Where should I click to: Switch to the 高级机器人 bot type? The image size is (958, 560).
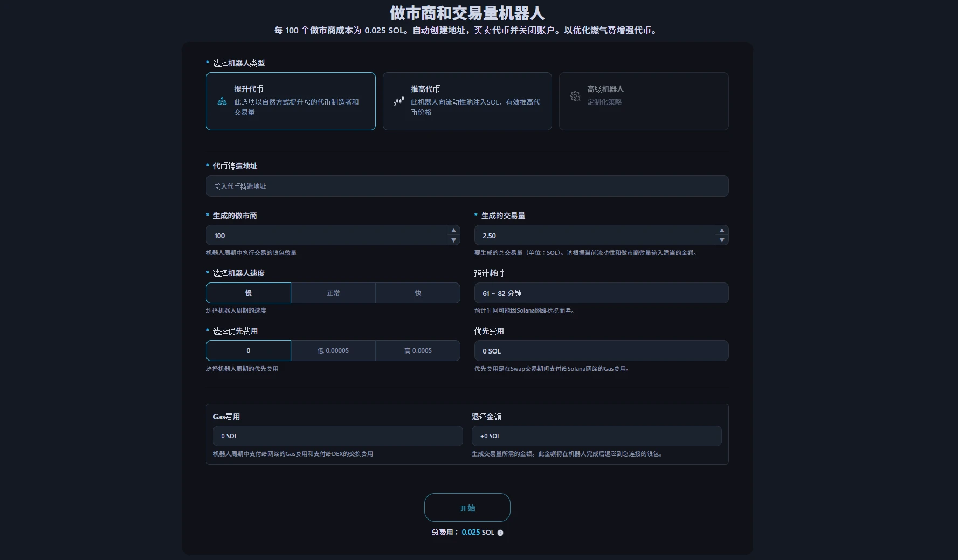coord(644,101)
